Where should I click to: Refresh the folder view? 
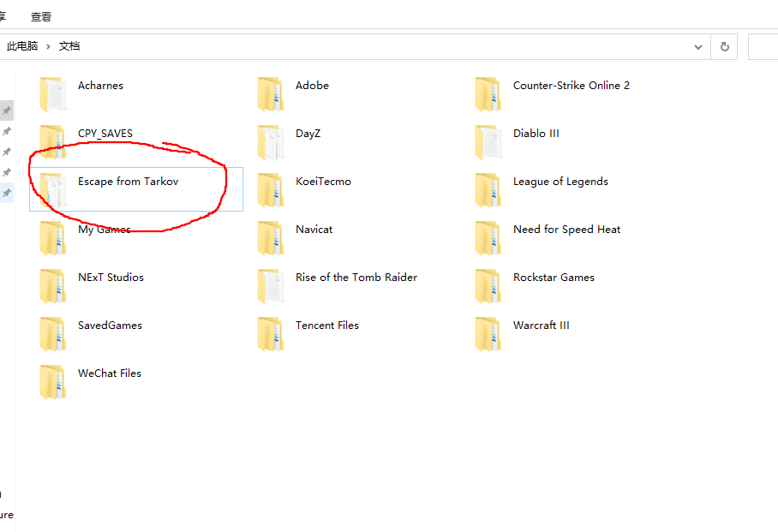[724, 46]
